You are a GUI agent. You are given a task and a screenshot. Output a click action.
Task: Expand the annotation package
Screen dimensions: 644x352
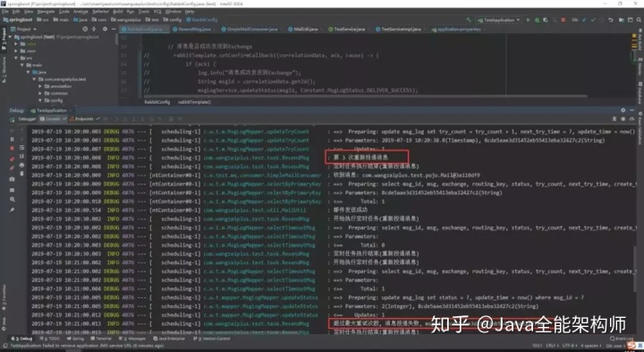pos(40,86)
